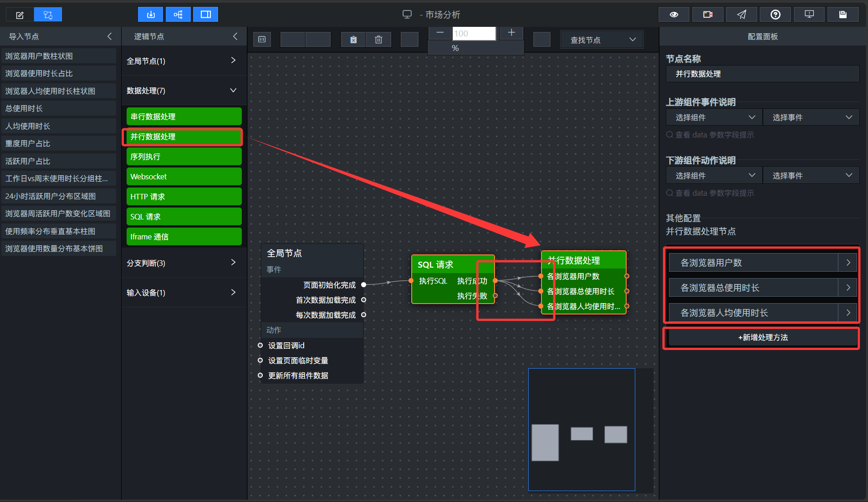Click downstream 查看 data 参数字段提示 link
The height and width of the screenshot is (502, 868).
click(x=710, y=193)
